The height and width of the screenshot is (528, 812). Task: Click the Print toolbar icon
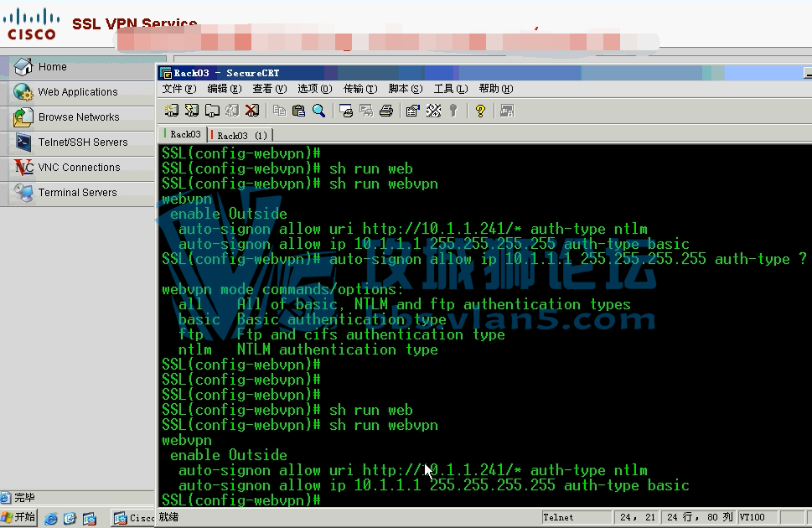[386, 110]
